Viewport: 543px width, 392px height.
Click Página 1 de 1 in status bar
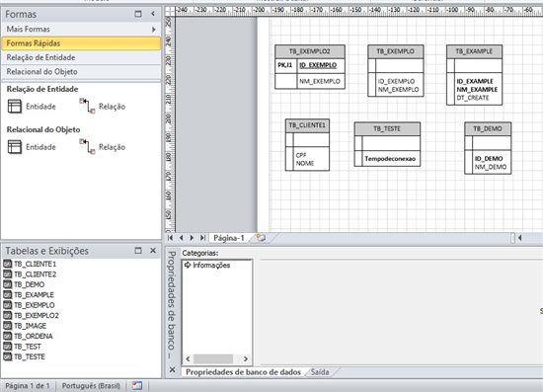(x=28, y=385)
